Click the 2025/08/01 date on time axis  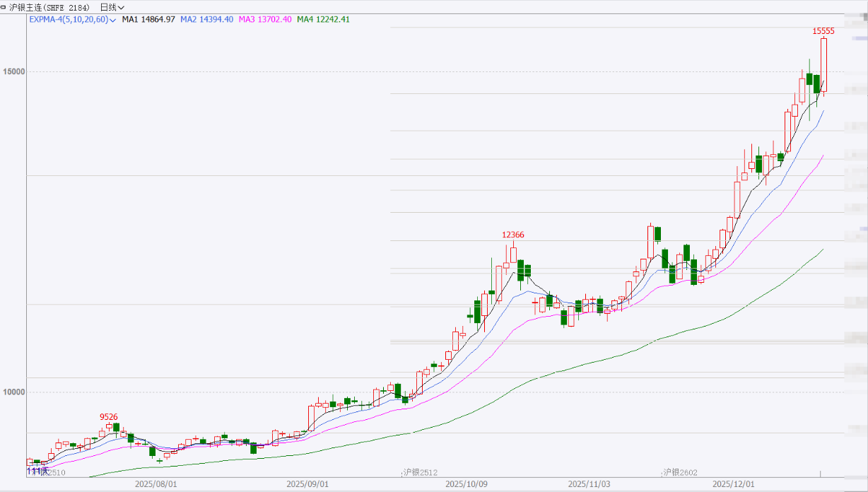point(156,485)
